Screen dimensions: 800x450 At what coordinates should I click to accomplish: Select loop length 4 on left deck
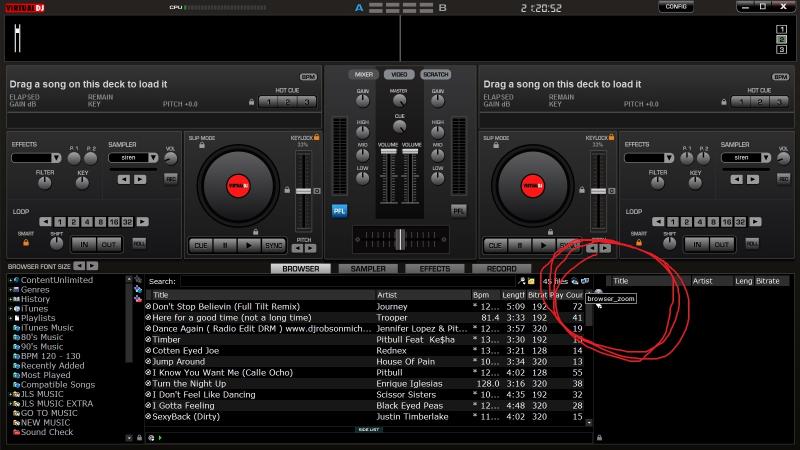coord(87,222)
